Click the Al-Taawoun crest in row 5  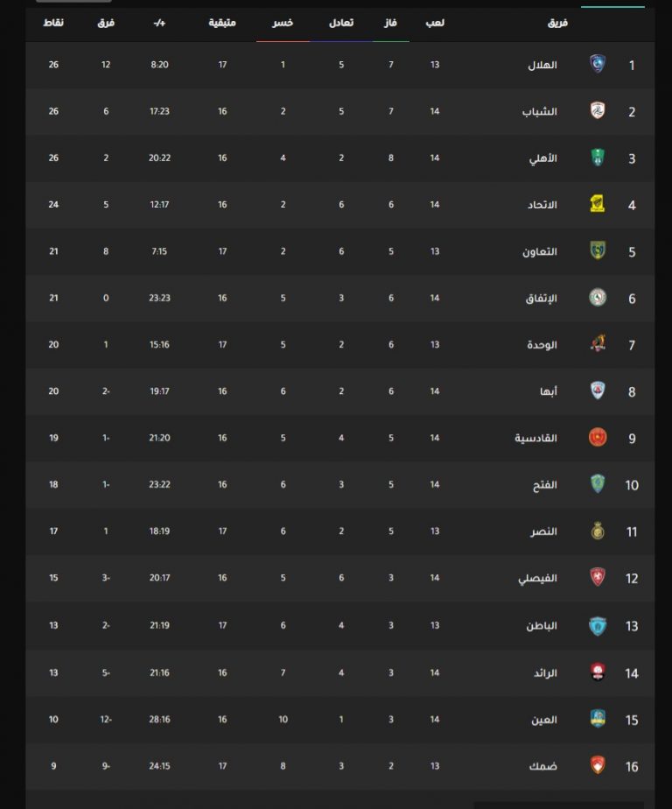(x=598, y=250)
